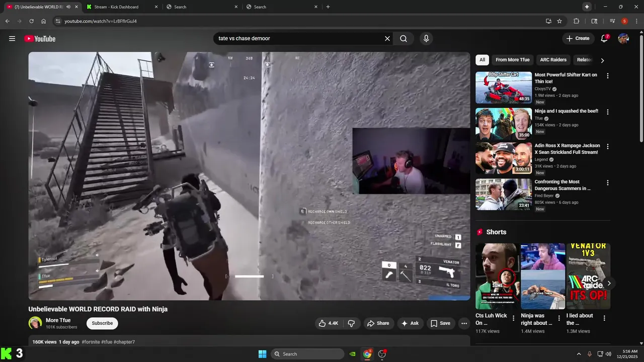
Task: Show next Shorts with arrow button
Action: coord(609,284)
